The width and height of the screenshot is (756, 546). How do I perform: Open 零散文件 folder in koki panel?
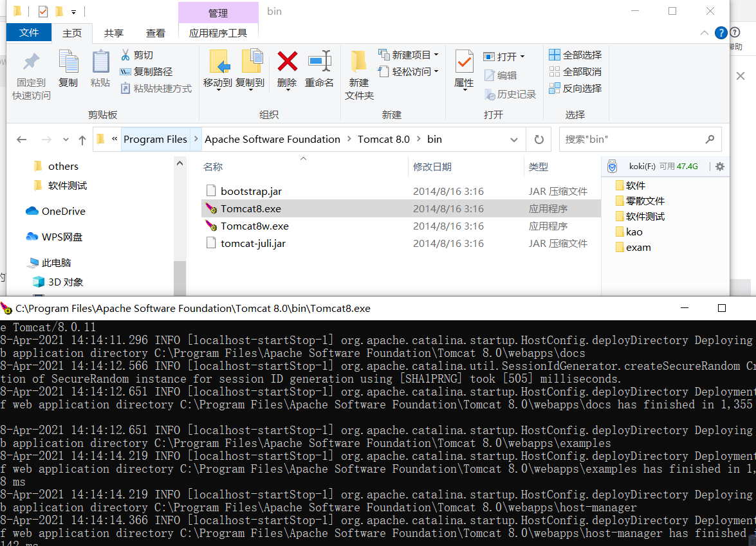pos(640,201)
